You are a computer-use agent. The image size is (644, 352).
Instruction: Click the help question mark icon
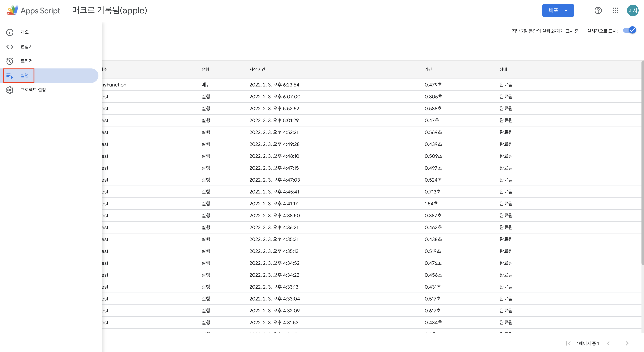tap(598, 10)
